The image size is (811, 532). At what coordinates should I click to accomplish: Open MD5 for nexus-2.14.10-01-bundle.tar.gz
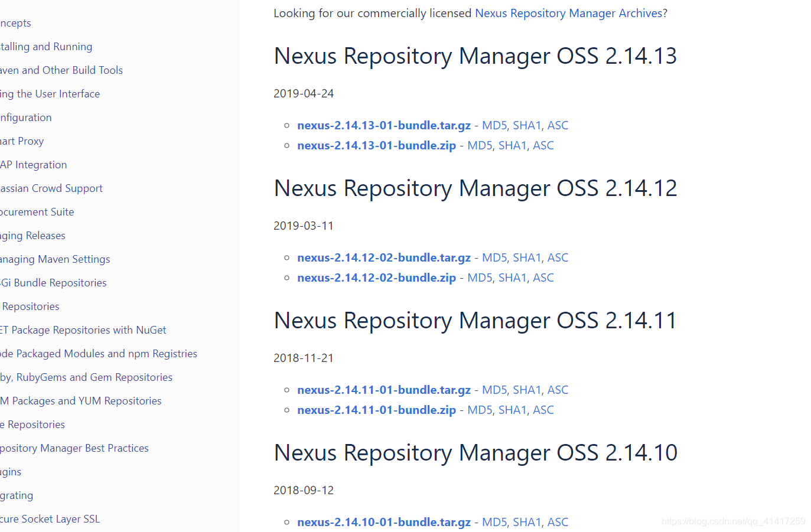click(x=494, y=522)
